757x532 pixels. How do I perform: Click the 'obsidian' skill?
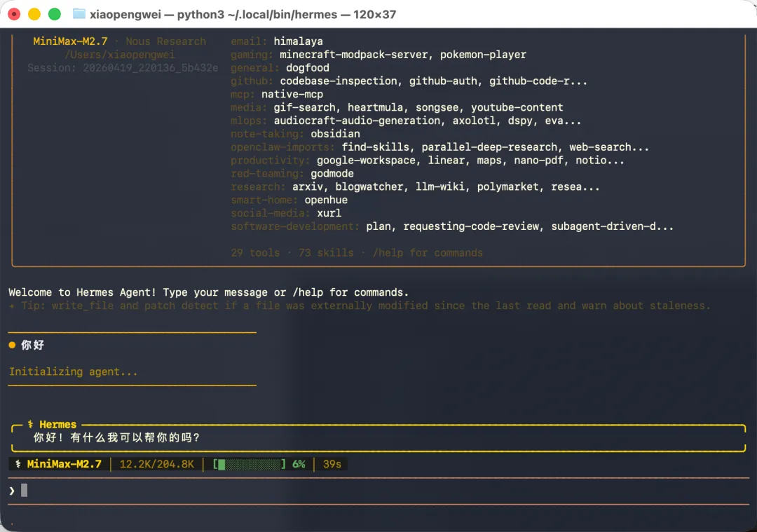[x=335, y=134]
